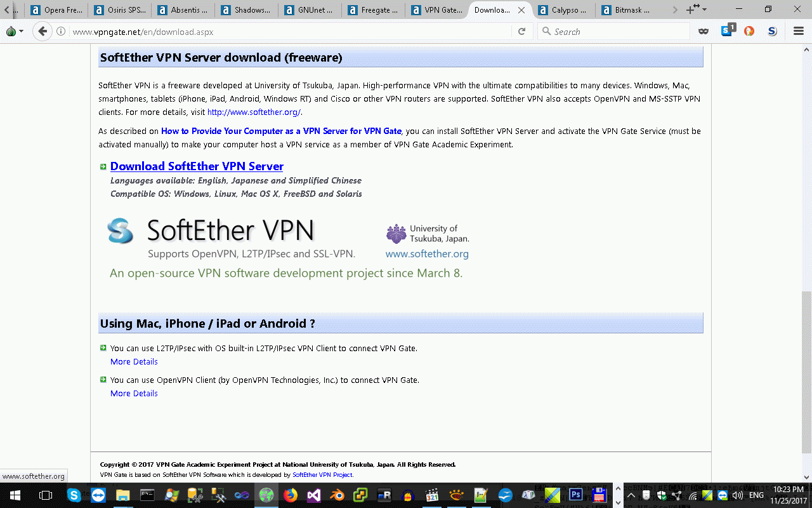The height and width of the screenshot is (508, 812).
Task: Open More Details for OpenVPN Client
Action: 134,394
